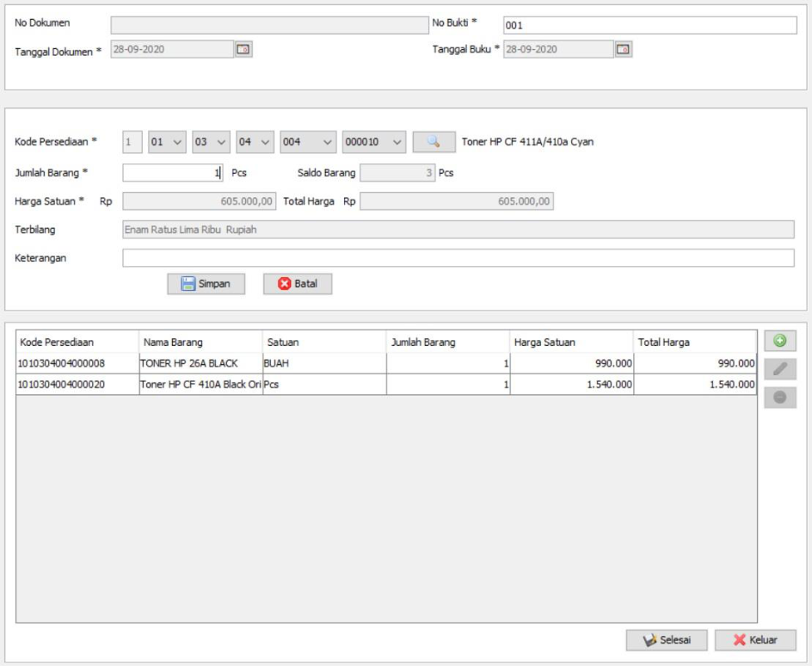Save the entry with the Simpan button

coord(206,284)
